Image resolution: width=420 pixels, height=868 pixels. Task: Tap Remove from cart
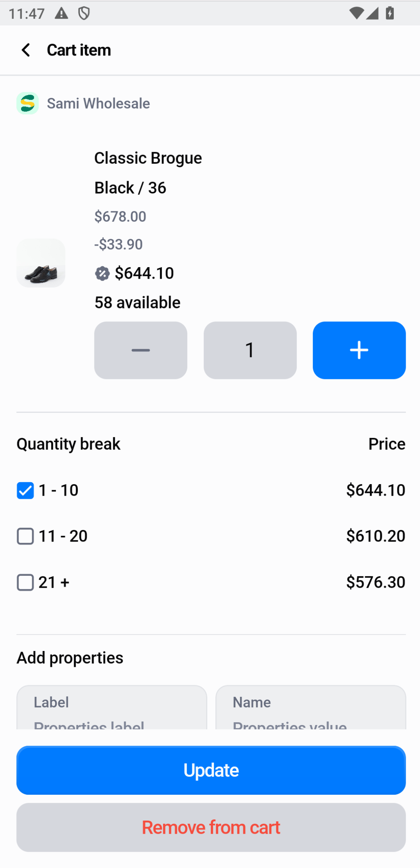[x=211, y=827]
